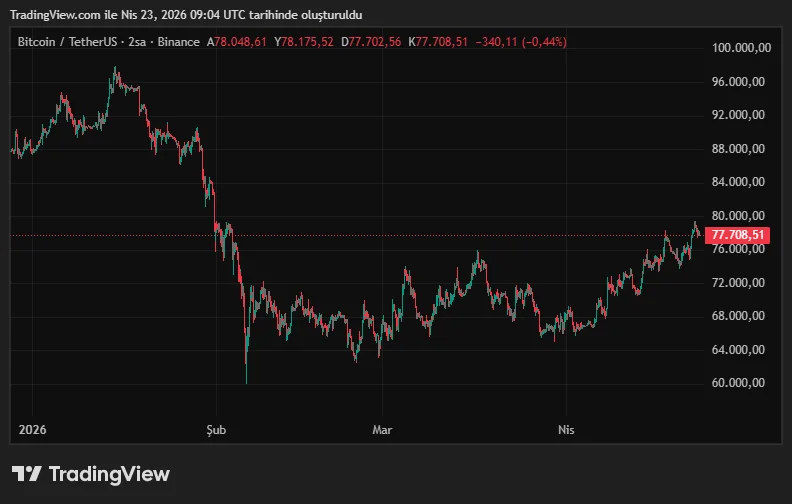Click the TradingView wordmark text
The width and height of the screenshot is (792, 504).
pyautogui.click(x=109, y=474)
